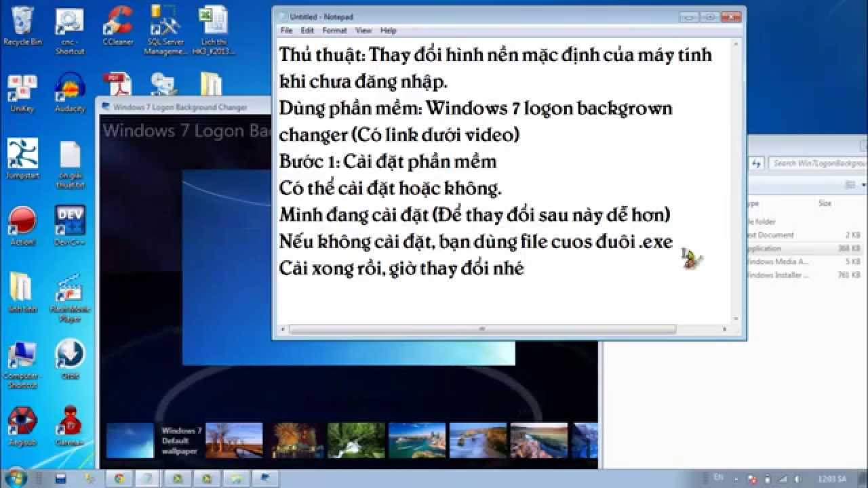Select the Text Document 2 KB row
This screenshot has width=868, height=488.
pos(806,235)
